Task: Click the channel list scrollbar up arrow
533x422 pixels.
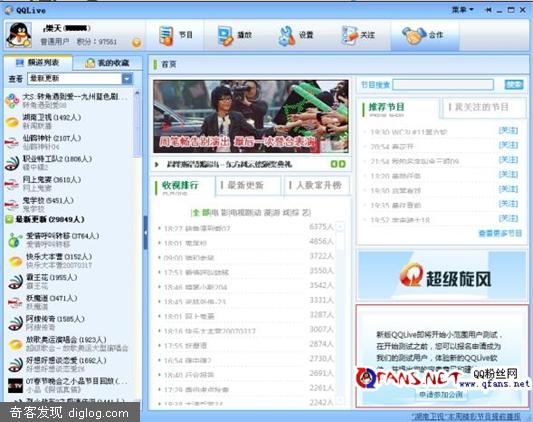Action: click(x=137, y=92)
